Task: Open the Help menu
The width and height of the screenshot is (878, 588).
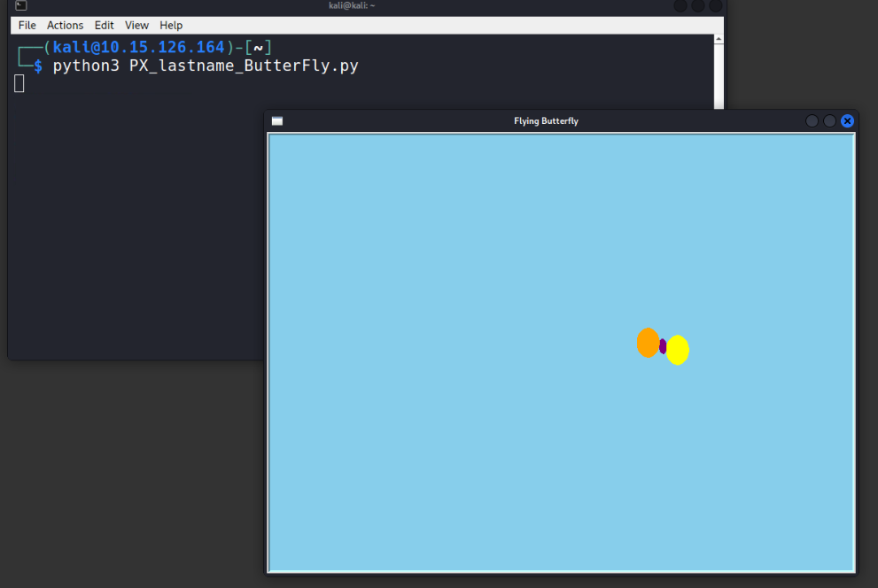Action: [x=171, y=26]
